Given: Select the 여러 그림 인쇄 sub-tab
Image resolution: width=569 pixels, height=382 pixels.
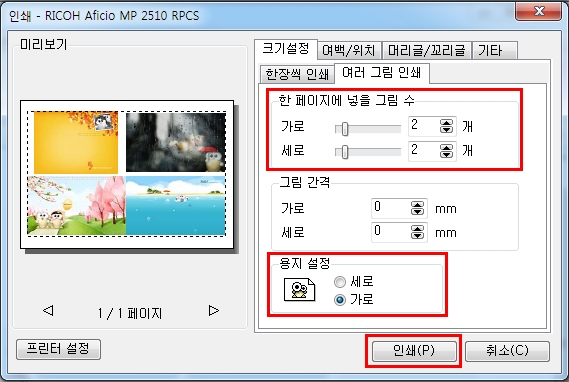Looking at the screenshot, I should click(382, 73).
